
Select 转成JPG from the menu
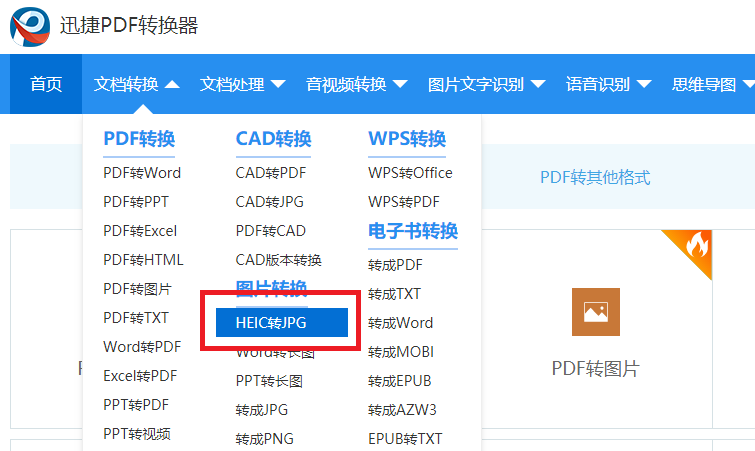261,410
